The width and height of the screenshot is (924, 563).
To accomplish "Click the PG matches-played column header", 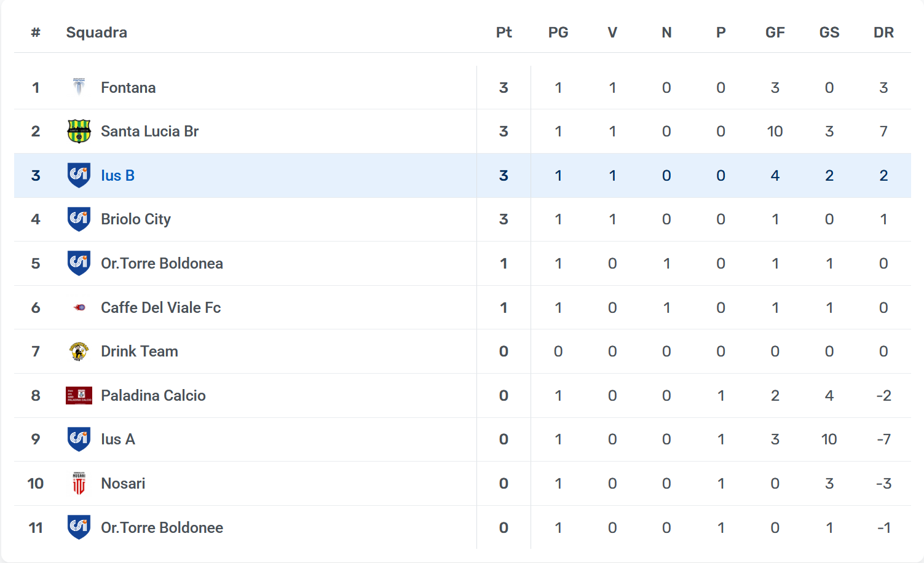I will pos(558,33).
